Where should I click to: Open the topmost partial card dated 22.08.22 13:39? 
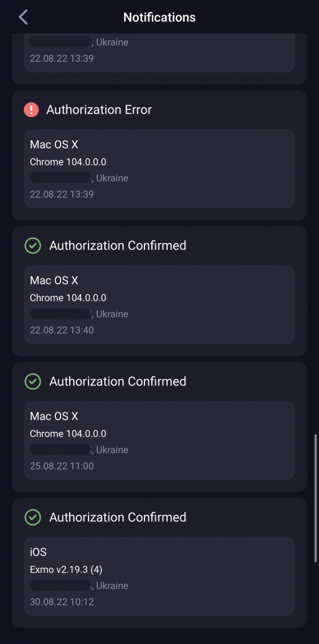[159, 53]
